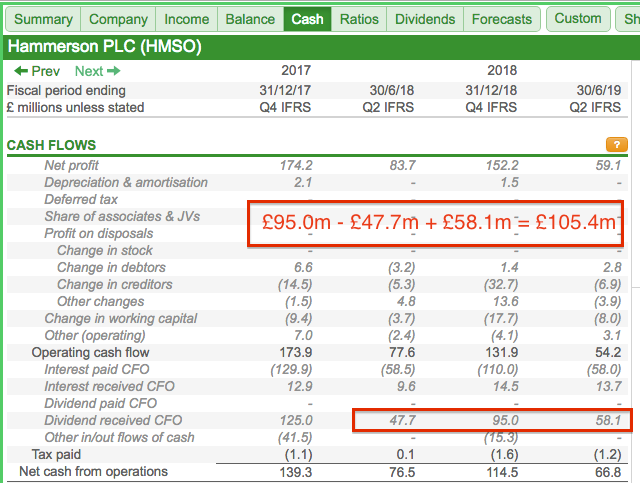The image size is (640, 483).
Task: Click the 30/6/19 period ending date
Action: [x=599, y=90]
